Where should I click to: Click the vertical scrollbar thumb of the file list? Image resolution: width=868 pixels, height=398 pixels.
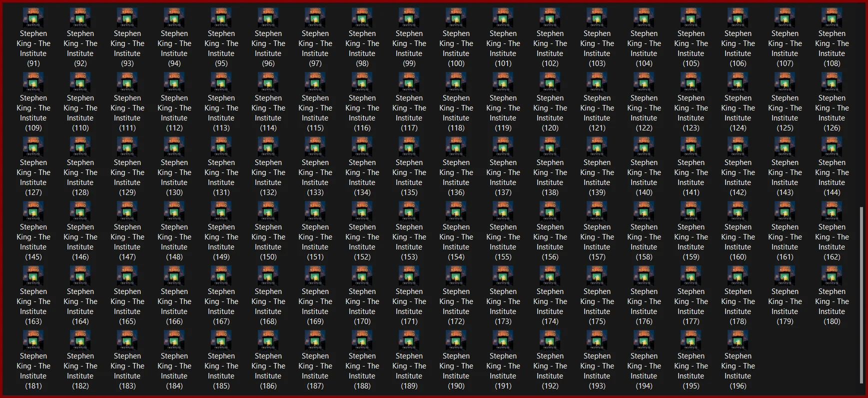(861, 295)
